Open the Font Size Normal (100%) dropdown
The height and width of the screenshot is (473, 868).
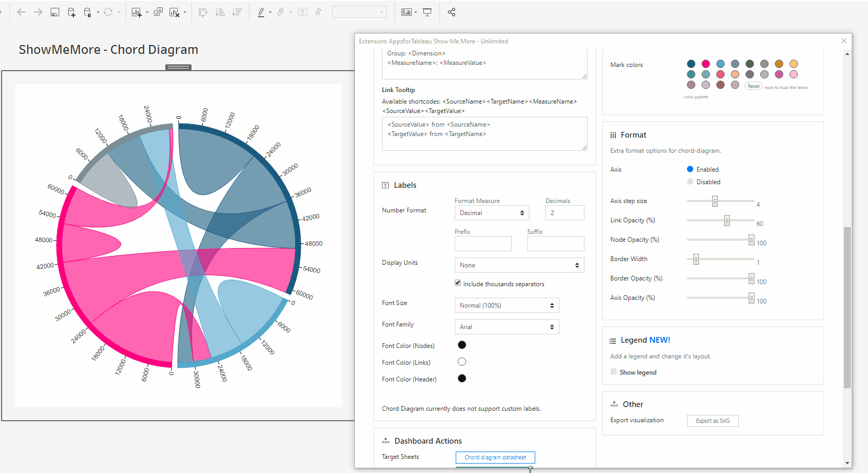(506, 306)
